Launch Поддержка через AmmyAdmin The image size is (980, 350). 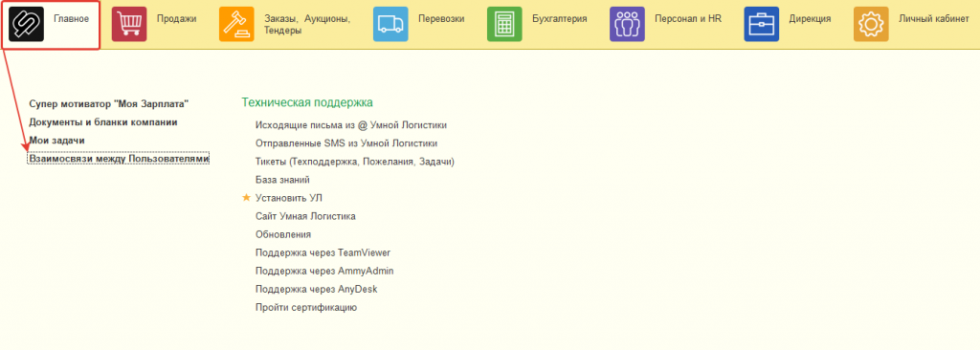point(324,271)
